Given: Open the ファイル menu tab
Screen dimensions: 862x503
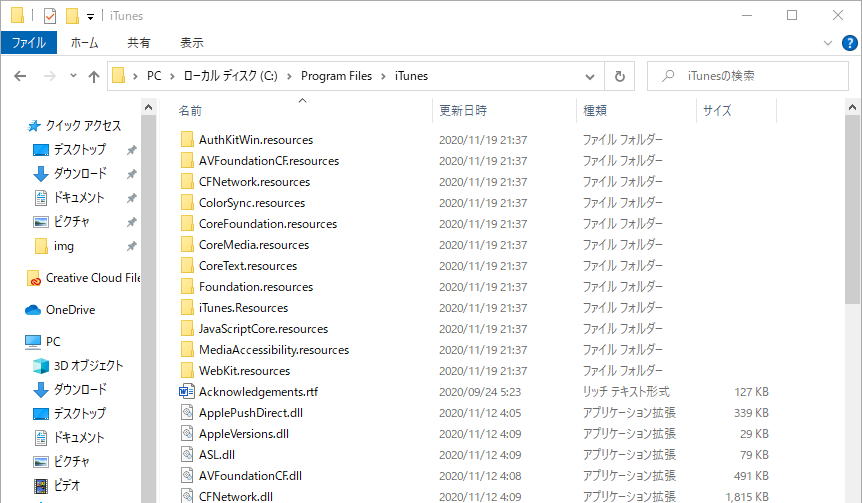Looking at the screenshot, I should 29,43.
